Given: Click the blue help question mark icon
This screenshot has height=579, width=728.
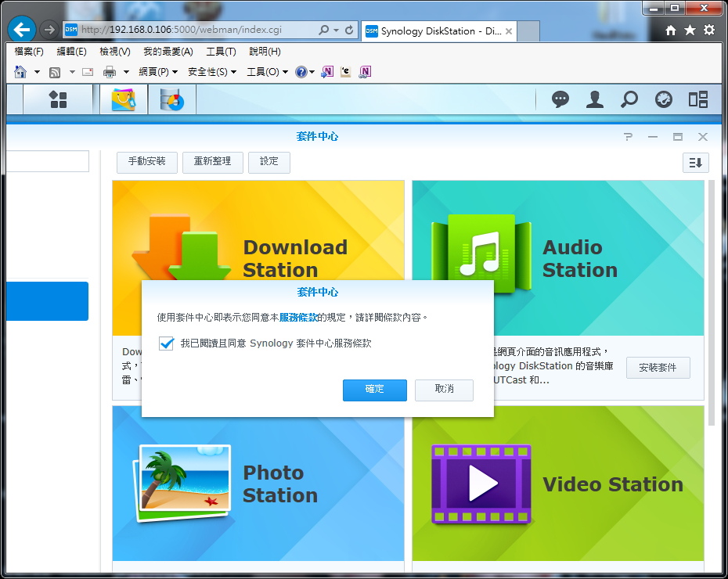Looking at the screenshot, I should pos(301,72).
